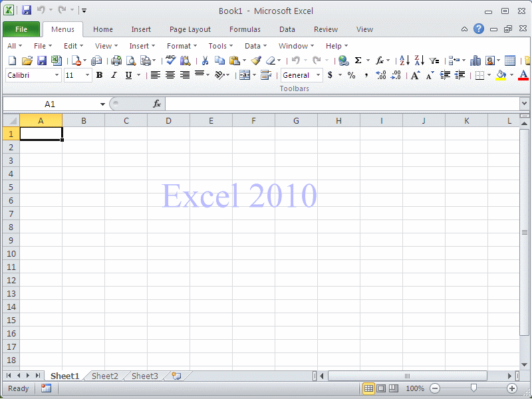This screenshot has height=399, width=532.
Task: Decrease decimal places
Action: (396, 75)
